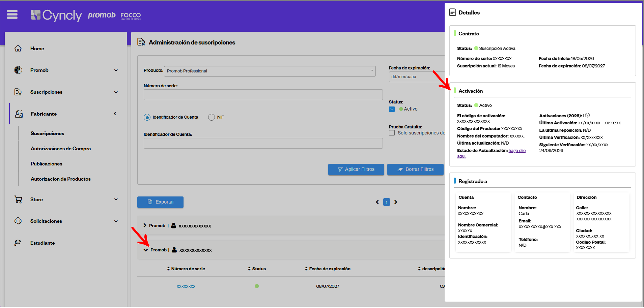Click the Suscripciones document icon in sidebar

pyautogui.click(x=18, y=92)
